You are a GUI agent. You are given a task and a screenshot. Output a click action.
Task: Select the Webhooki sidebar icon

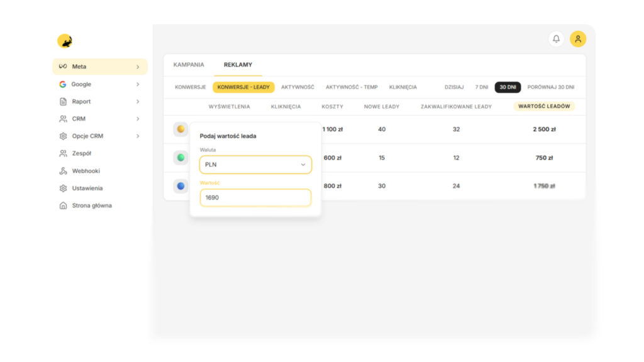pos(63,171)
